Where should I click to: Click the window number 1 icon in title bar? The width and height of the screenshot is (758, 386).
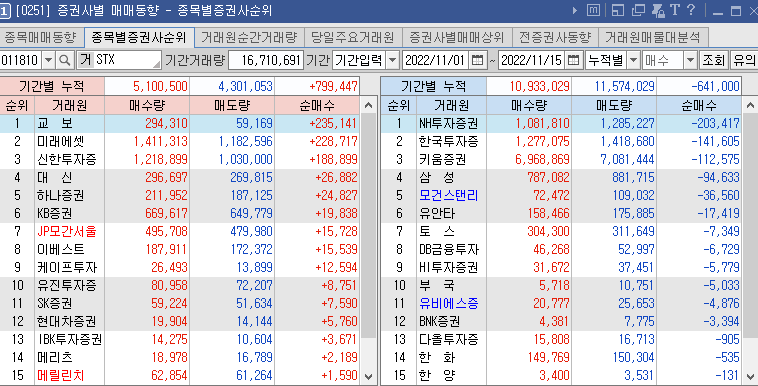pos(4,11)
